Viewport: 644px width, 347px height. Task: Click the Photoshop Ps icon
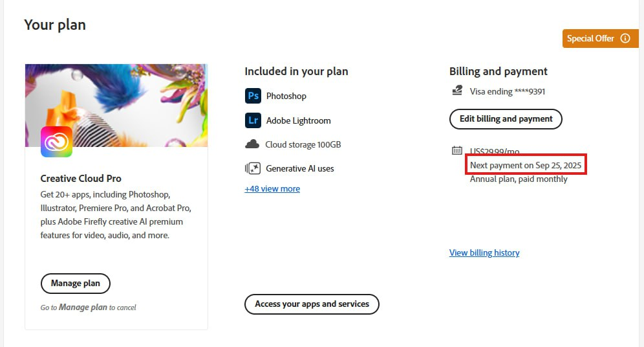[x=253, y=96]
